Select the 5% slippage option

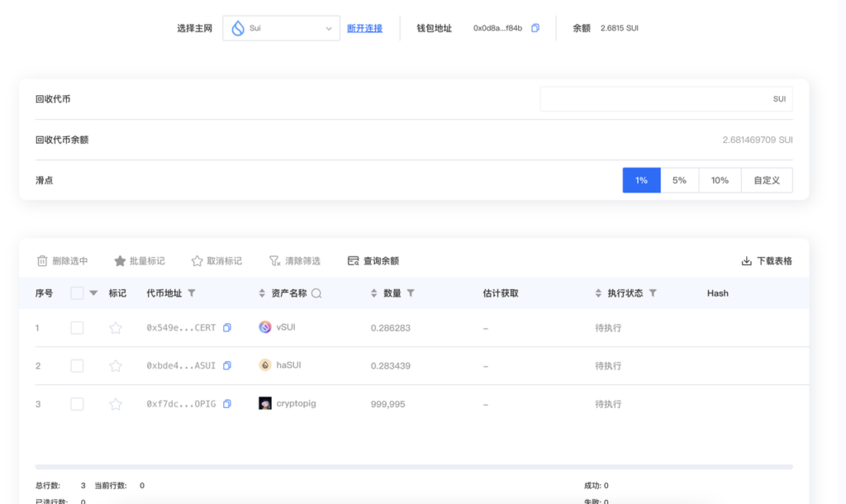pos(679,180)
